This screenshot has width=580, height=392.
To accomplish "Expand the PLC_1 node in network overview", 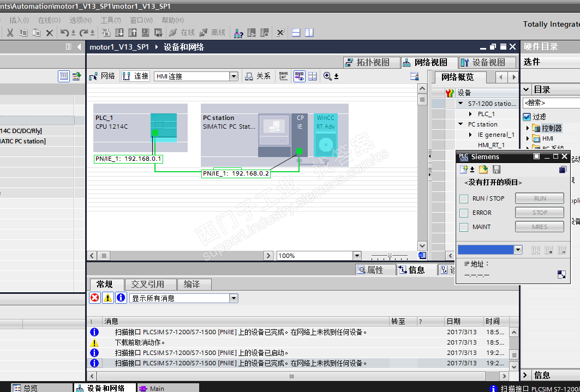I will point(470,114).
